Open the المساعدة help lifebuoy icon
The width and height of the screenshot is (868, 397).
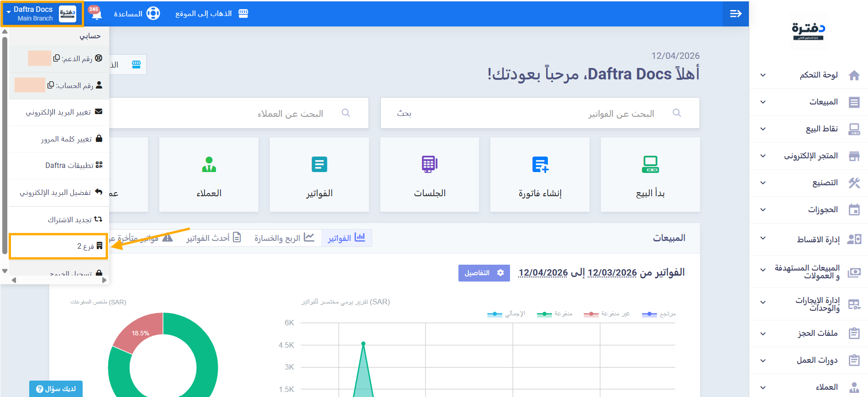point(153,14)
